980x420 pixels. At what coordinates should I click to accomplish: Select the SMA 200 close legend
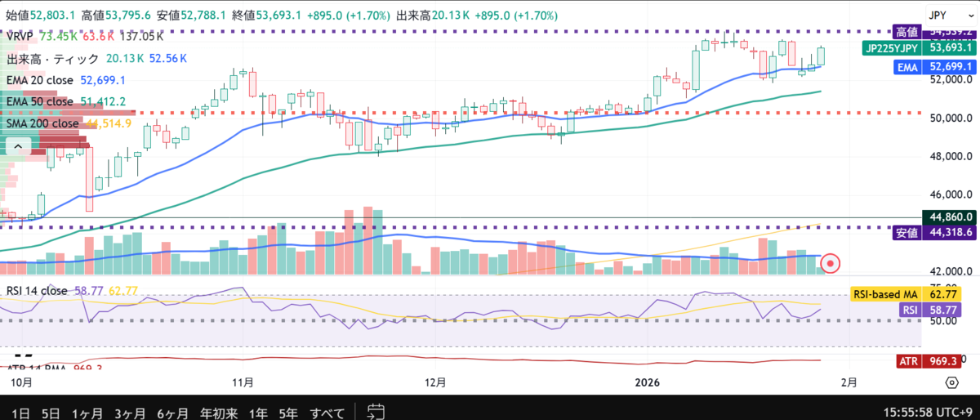tap(42, 123)
